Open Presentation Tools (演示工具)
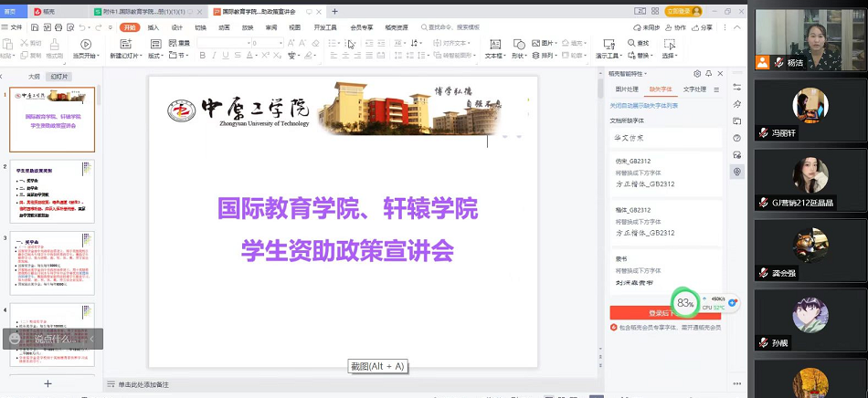Screen dimensions: 868x398 tap(609, 48)
